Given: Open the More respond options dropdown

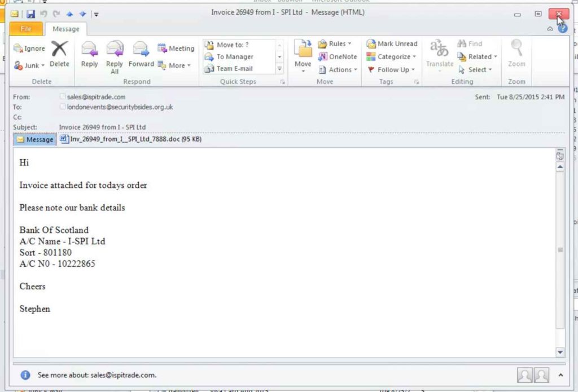Looking at the screenshot, I should (176, 65).
